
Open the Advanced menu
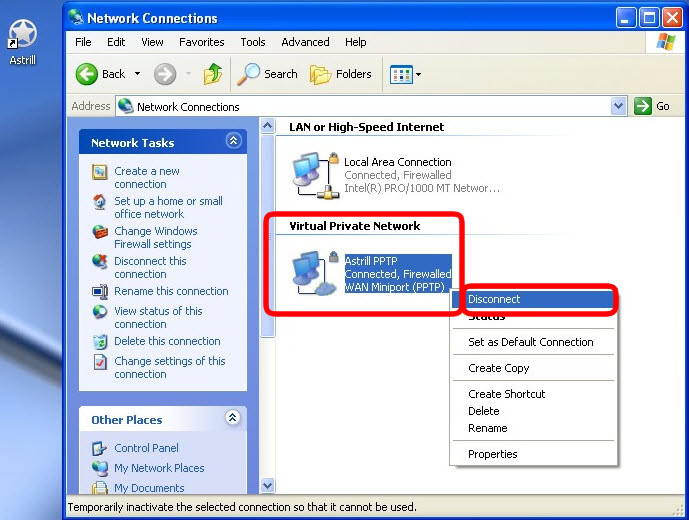(x=305, y=42)
